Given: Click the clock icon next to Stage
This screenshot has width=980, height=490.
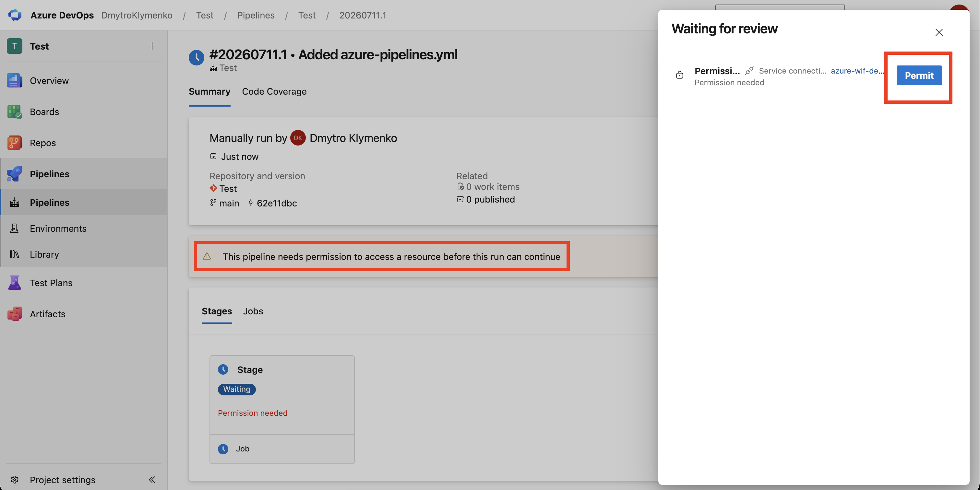Looking at the screenshot, I should click(223, 369).
